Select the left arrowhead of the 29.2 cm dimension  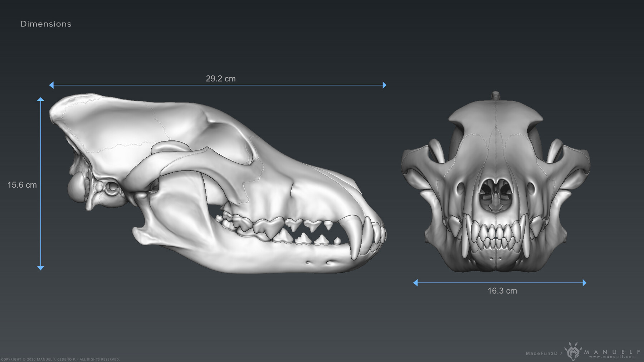pos(51,85)
